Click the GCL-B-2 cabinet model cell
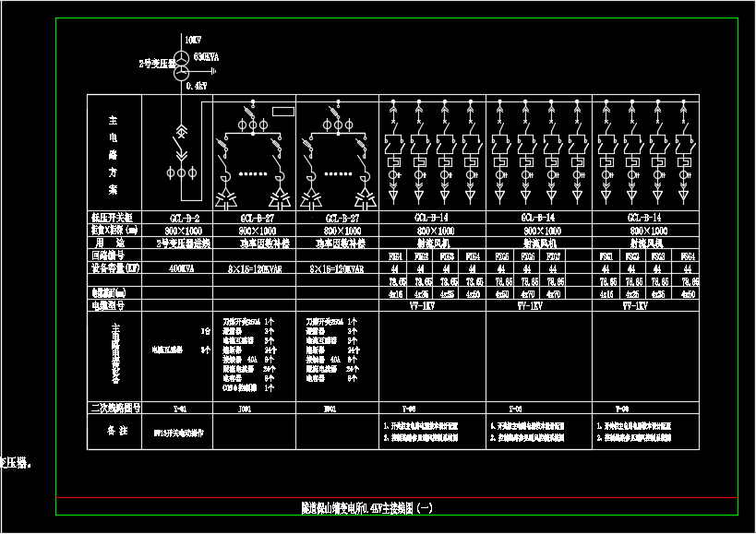This screenshot has height=534, width=756. 185,219
